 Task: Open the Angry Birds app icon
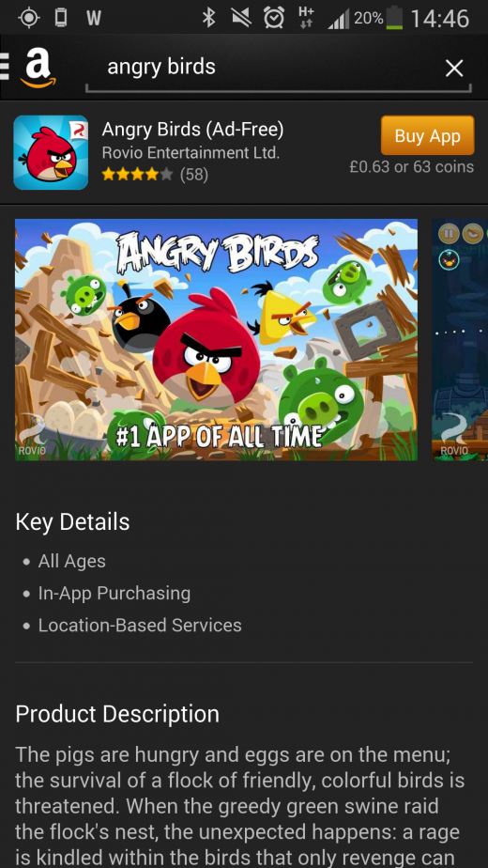51,152
